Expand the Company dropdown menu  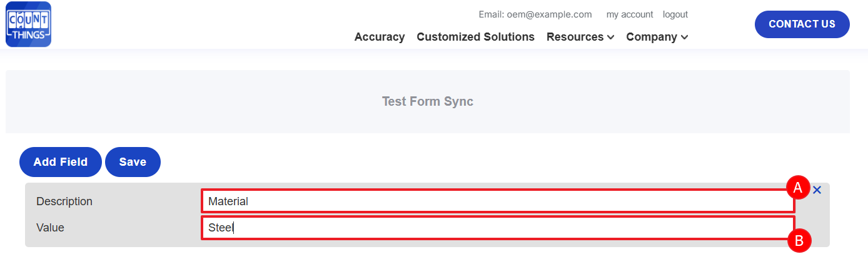point(657,37)
